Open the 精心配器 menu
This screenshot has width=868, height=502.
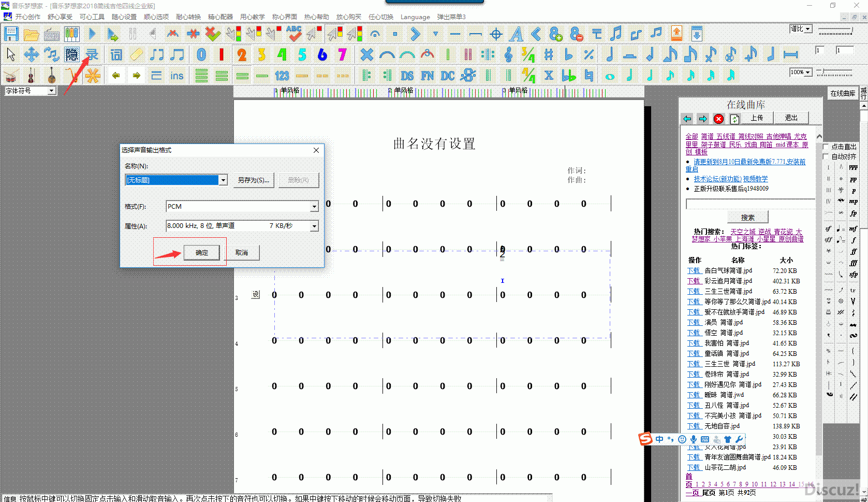pyautogui.click(x=220, y=17)
